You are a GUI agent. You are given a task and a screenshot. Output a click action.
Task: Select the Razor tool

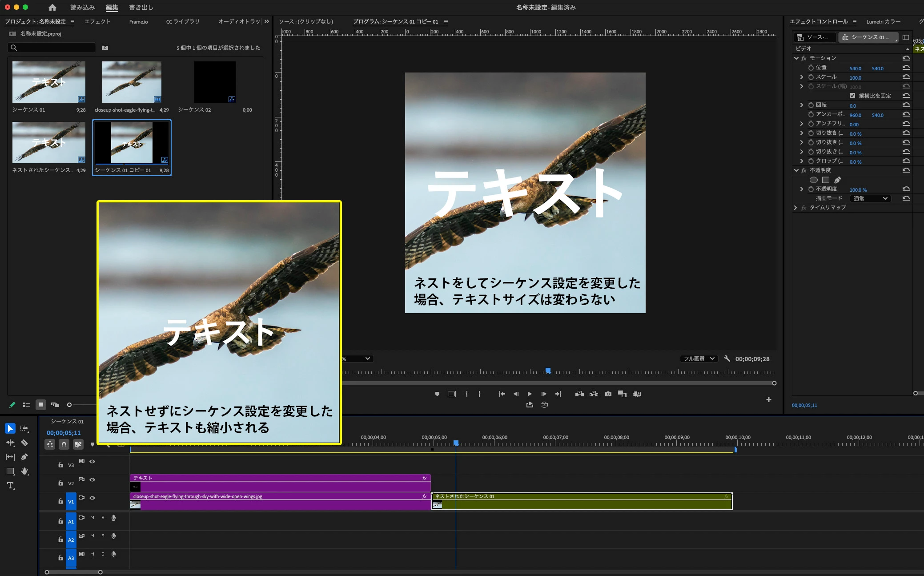(x=24, y=443)
